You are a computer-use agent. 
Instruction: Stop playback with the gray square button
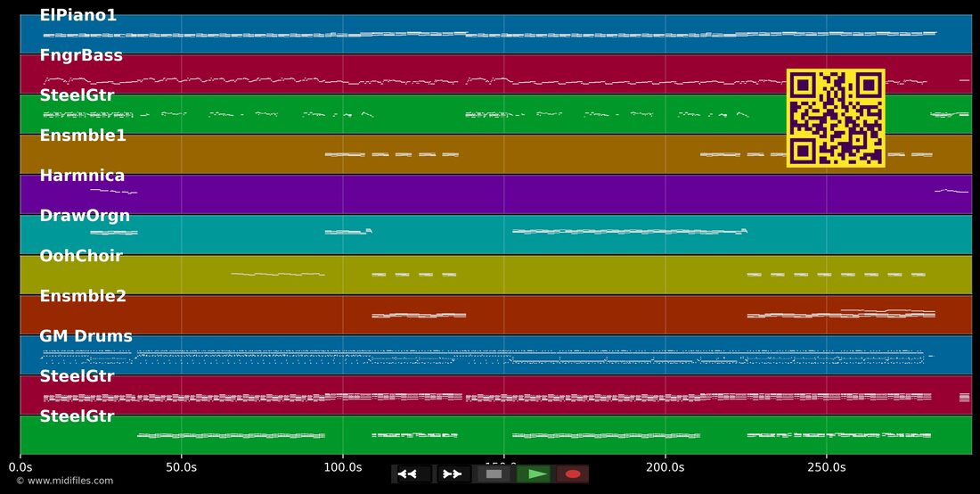(x=494, y=474)
